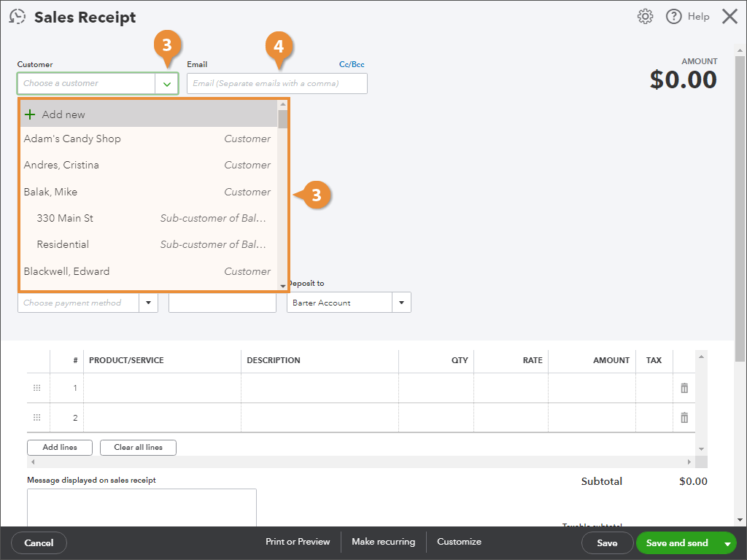Click the Add lines button
The image size is (747, 560).
[x=60, y=447]
